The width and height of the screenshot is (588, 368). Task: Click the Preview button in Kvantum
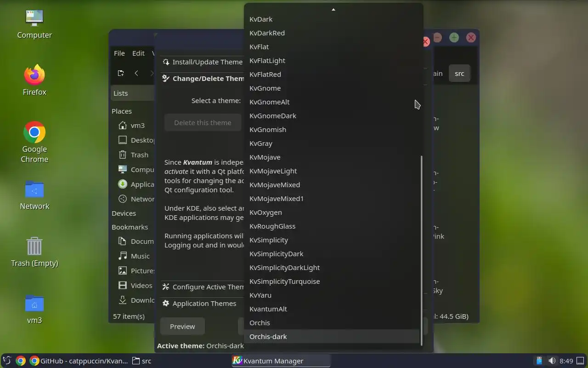(182, 327)
